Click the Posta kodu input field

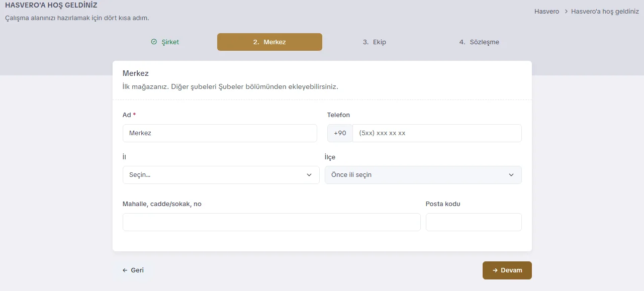click(474, 222)
